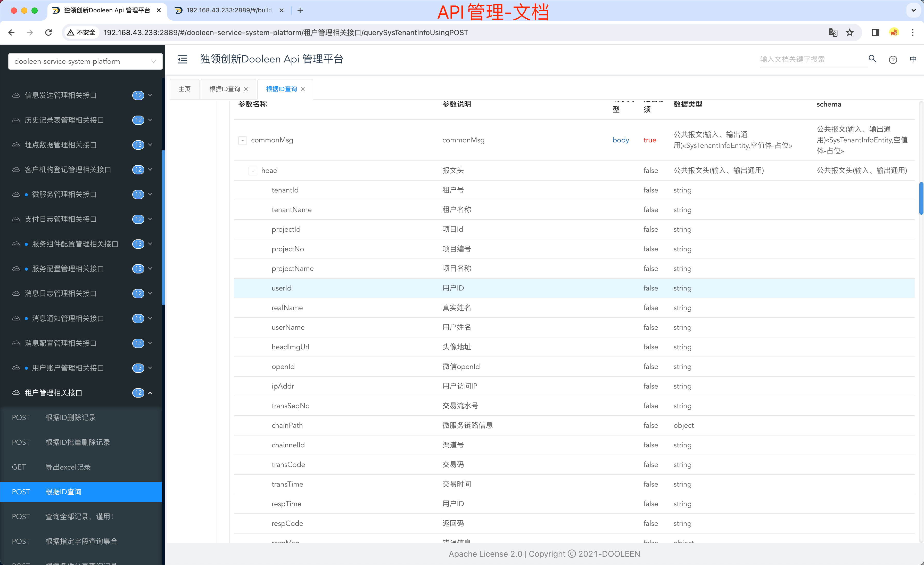Close the first 根据ID查询 tab

(x=246, y=89)
